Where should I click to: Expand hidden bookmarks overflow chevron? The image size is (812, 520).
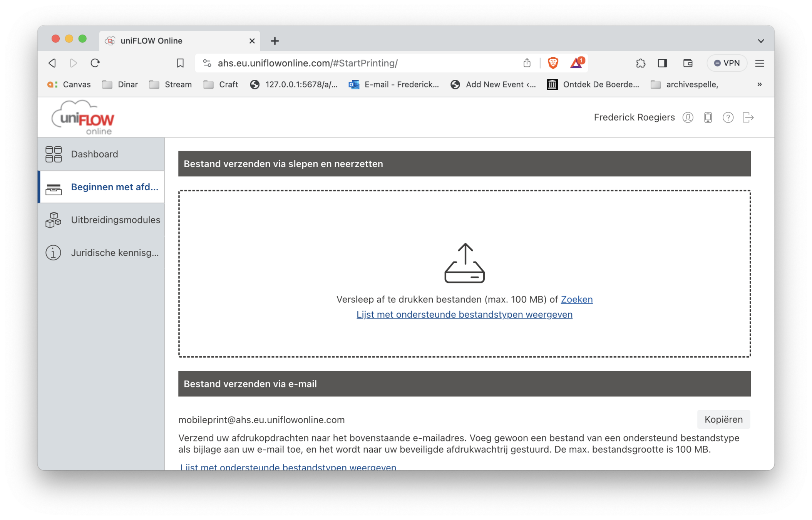click(759, 84)
